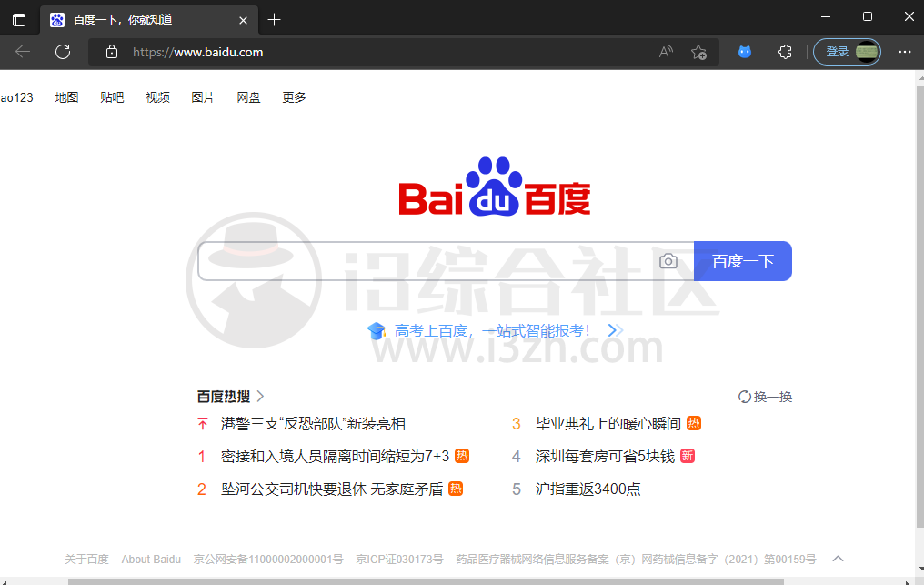
Task: Open 港警三支反恐部队新装亮相 headline
Action: [313, 423]
